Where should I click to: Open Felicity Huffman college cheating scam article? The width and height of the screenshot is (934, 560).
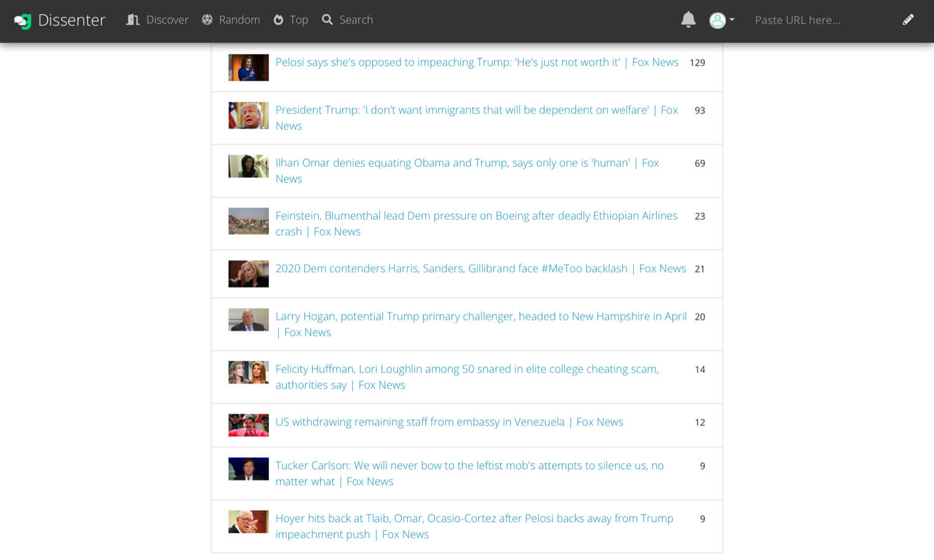(467, 377)
